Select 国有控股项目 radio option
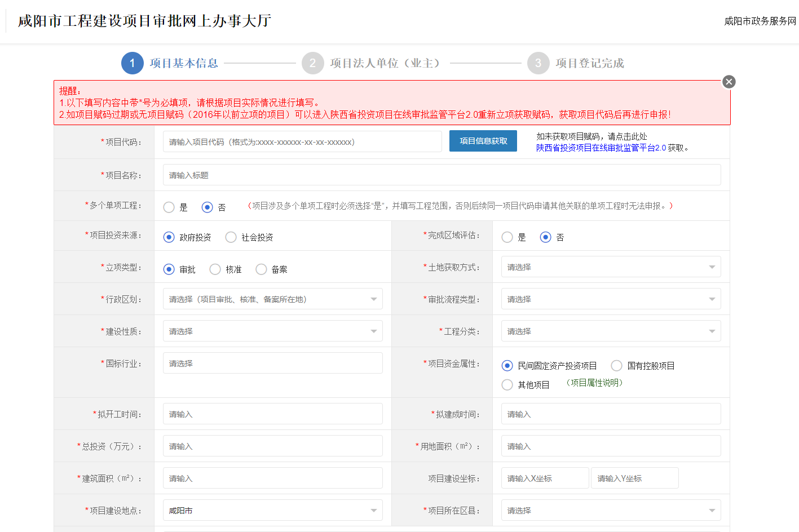Screen dimensions: 799x532 coord(617,366)
